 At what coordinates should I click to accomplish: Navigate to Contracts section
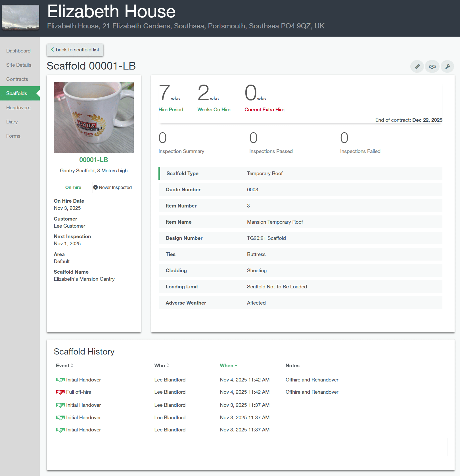17,79
